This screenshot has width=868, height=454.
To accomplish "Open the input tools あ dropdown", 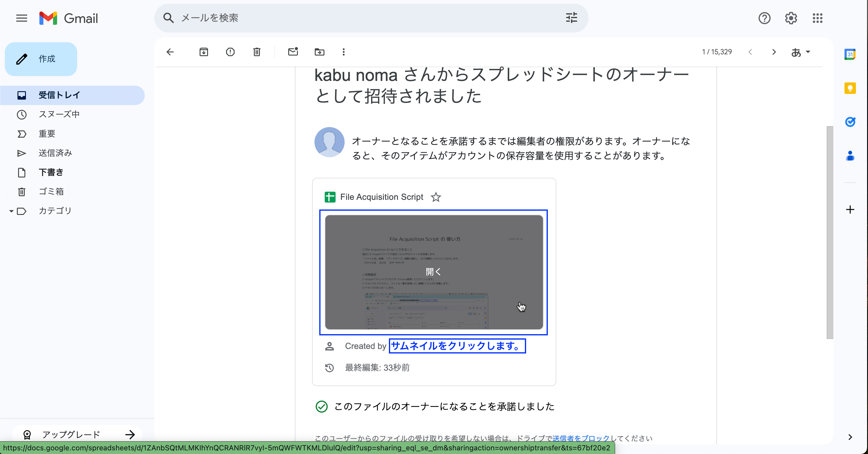I will [800, 52].
